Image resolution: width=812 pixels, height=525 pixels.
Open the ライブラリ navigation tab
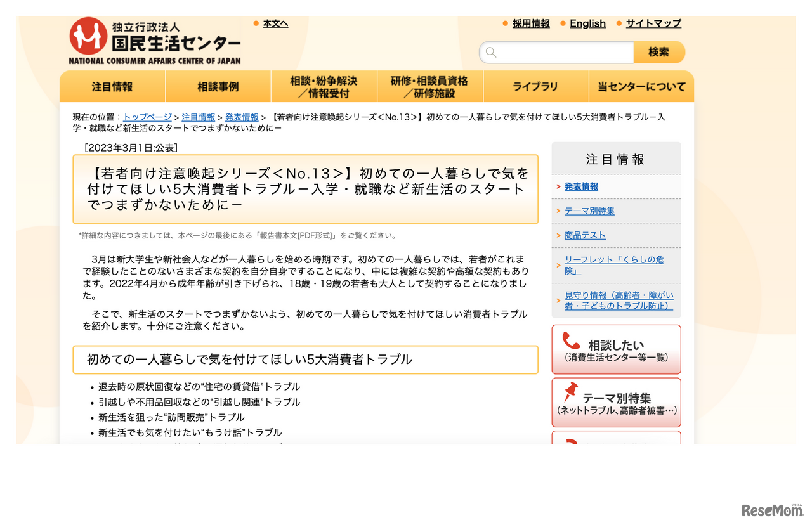click(x=536, y=87)
